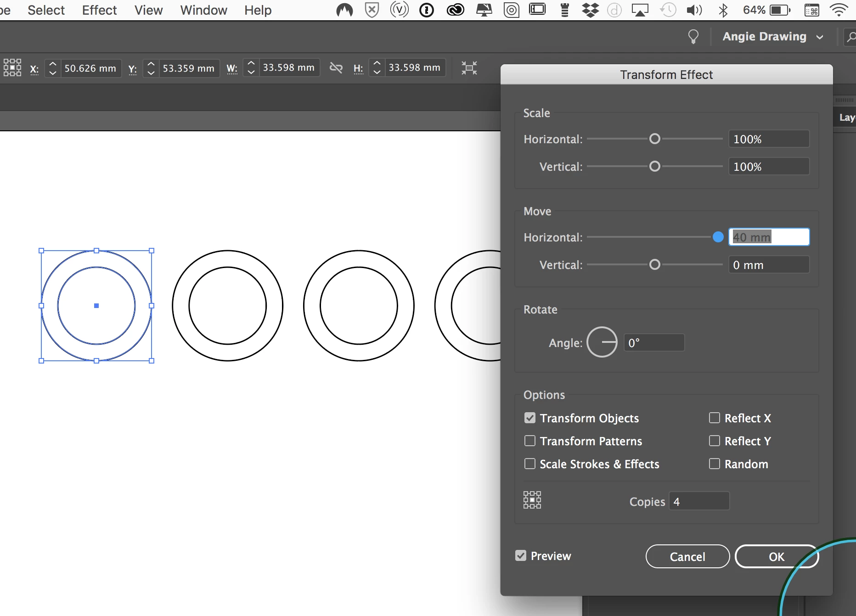This screenshot has width=856, height=616.
Task: Click the Move Vertical 0 mm field
Action: tap(769, 264)
